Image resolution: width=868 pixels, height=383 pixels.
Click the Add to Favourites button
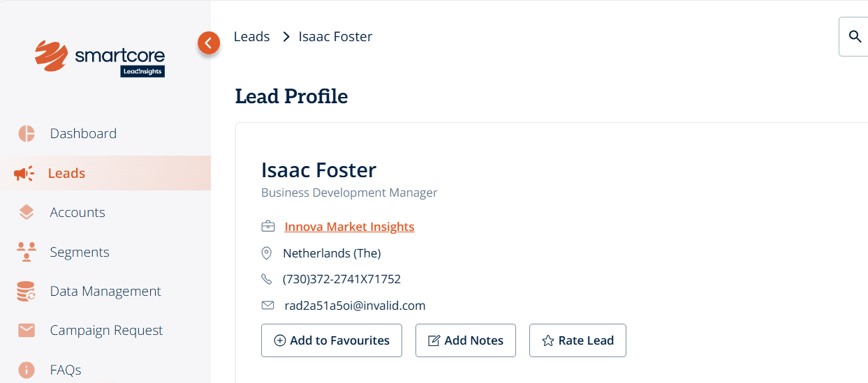[x=332, y=340]
